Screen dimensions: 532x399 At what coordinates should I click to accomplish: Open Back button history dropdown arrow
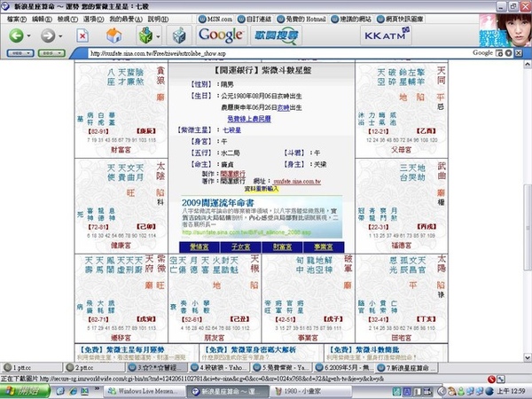[28, 35]
